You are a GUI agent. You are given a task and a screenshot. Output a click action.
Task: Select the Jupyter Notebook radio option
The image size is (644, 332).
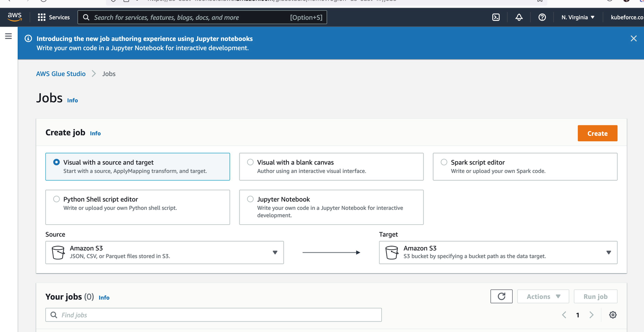pos(250,199)
